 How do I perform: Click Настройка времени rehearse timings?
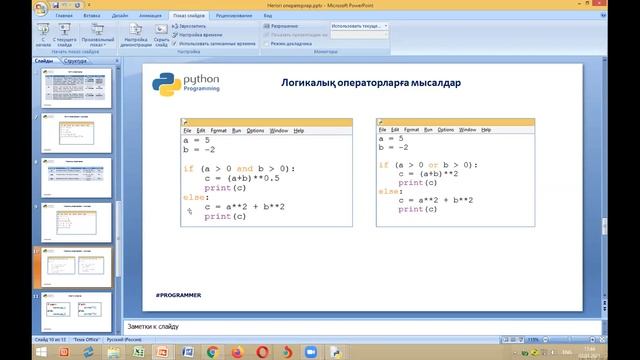198,35
